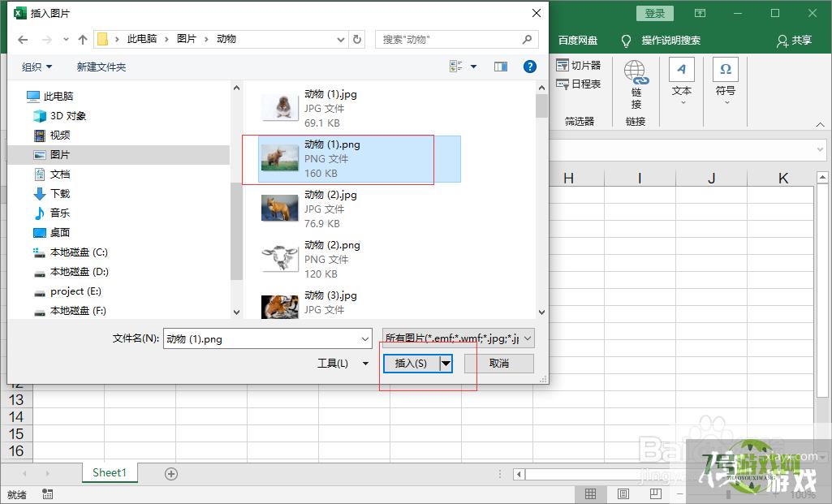Open recent locations dropdown arrow
Screen dimensions: 832x504
pos(66,39)
